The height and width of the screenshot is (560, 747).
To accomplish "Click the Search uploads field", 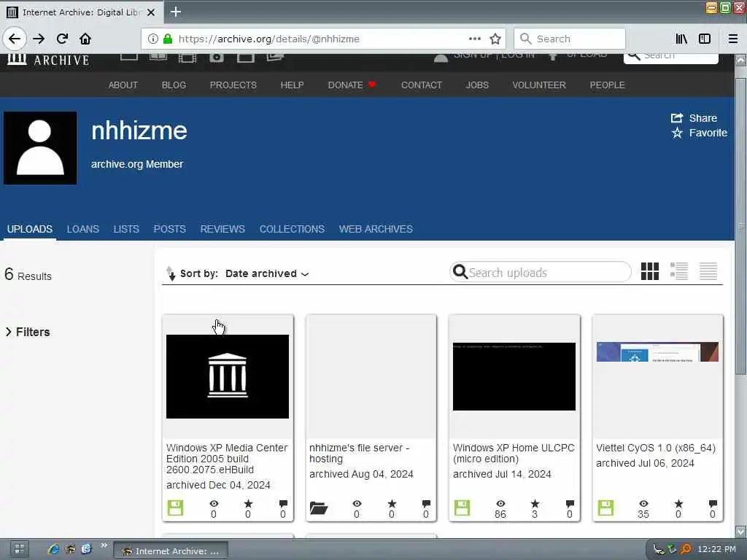I will point(541,273).
